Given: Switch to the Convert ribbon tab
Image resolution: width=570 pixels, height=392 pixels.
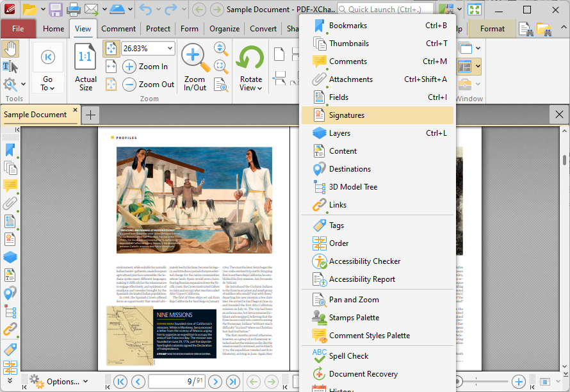Looking at the screenshot, I should [x=263, y=29].
